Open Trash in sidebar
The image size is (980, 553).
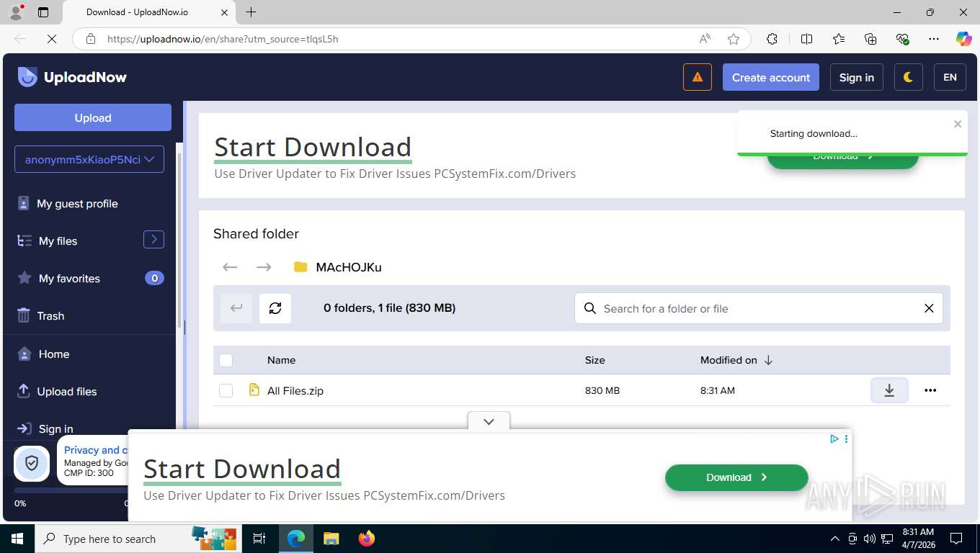pyautogui.click(x=41, y=316)
